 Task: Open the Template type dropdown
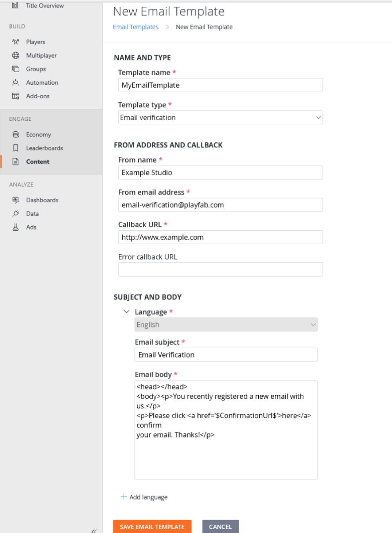point(221,117)
